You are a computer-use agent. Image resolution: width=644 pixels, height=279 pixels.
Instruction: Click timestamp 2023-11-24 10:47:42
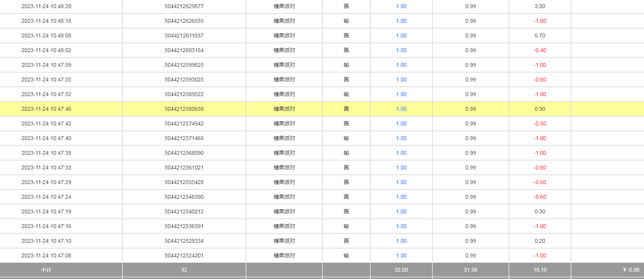tap(46, 123)
